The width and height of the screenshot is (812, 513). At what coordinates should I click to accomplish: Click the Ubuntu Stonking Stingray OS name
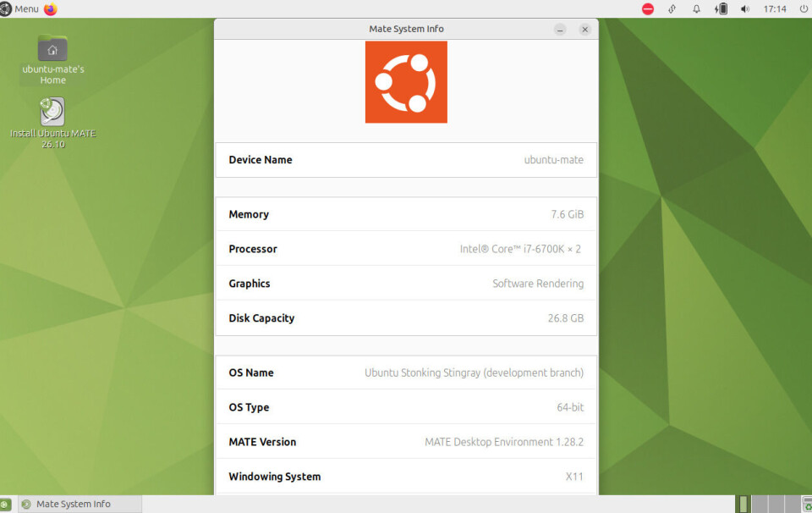(474, 372)
